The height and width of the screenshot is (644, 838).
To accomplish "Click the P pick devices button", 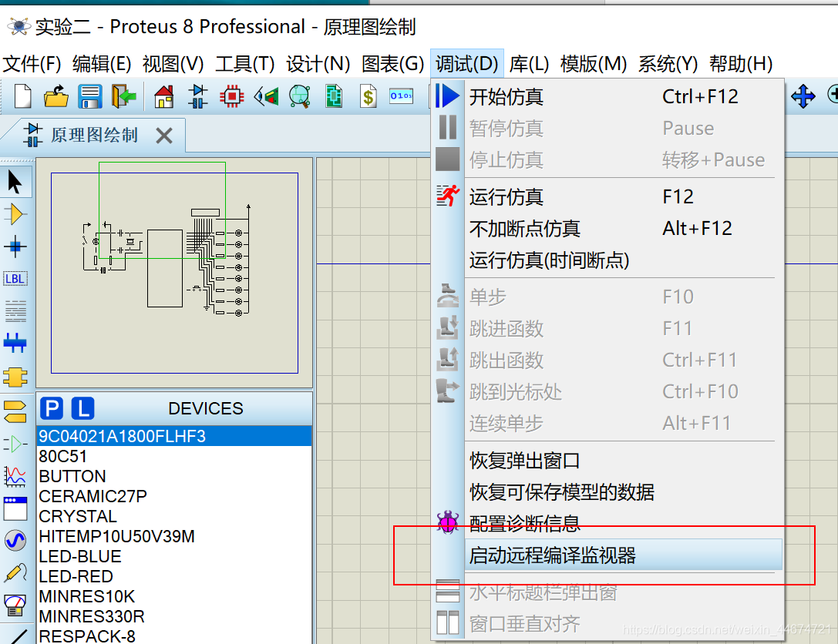I will tap(52, 408).
